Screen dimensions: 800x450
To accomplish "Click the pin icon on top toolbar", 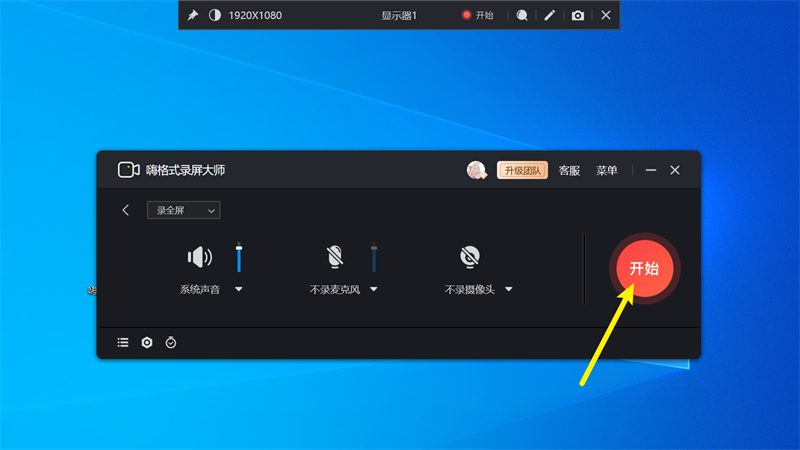I will pyautogui.click(x=192, y=15).
